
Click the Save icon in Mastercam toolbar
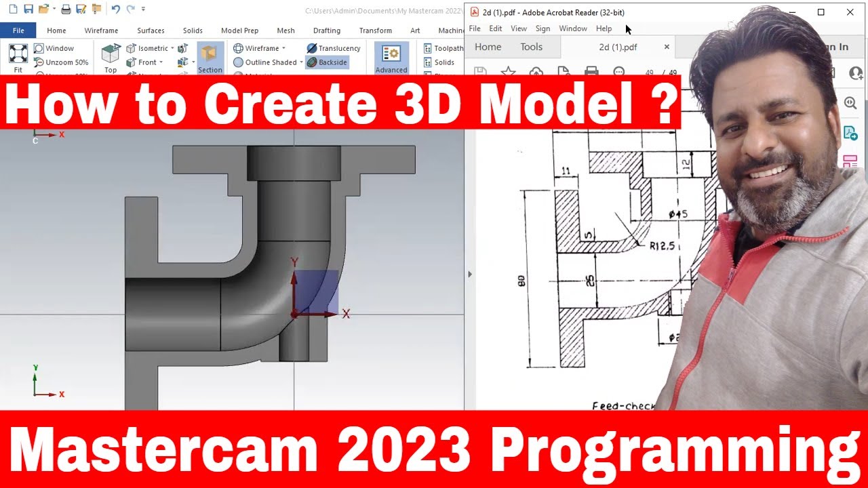click(x=28, y=9)
